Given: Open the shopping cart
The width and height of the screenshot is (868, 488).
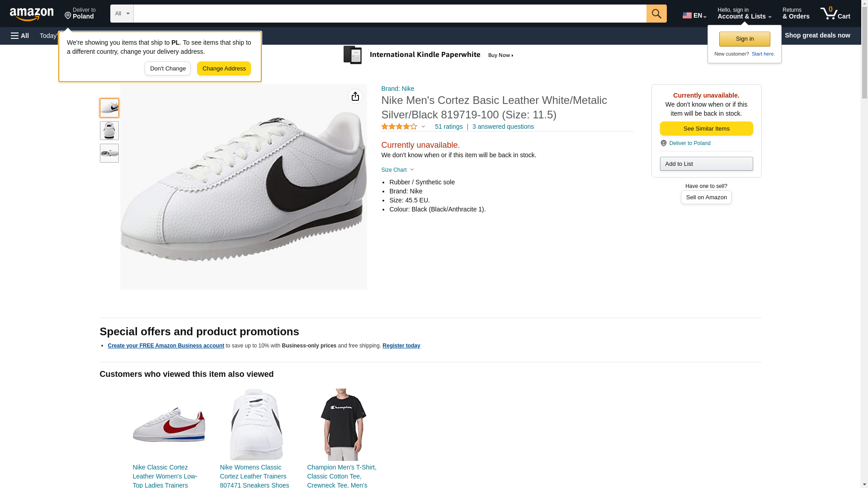Looking at the screenshot, I should point(835,14).
